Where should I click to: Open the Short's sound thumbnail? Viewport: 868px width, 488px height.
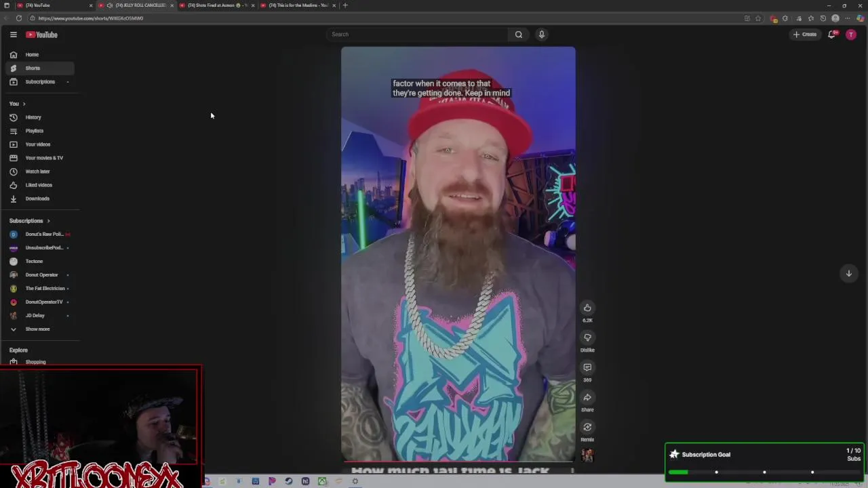click(x=587, y=455)
